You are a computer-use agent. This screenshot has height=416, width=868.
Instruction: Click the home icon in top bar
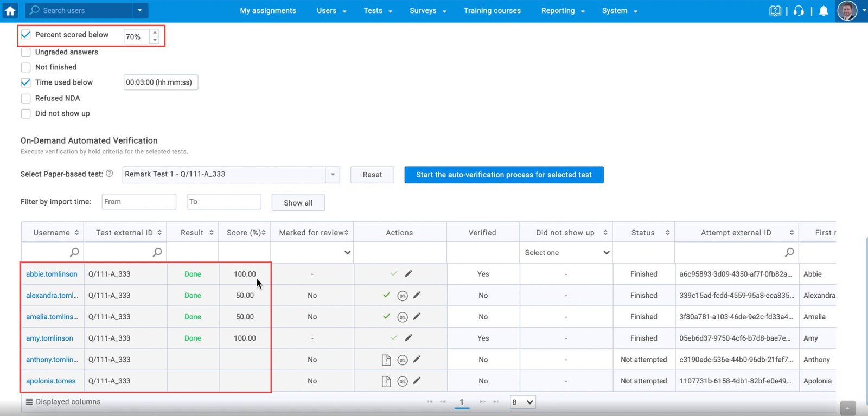pos(10,10)
